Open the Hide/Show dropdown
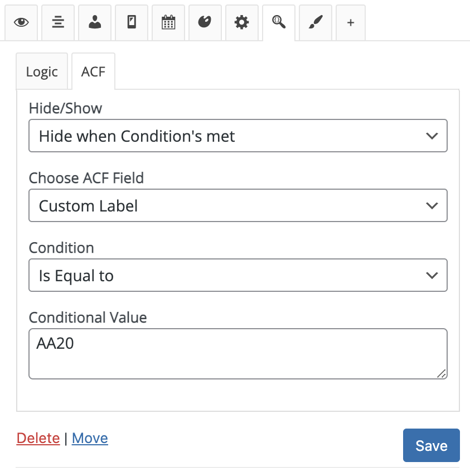This screenshot has width=470, height=476. pyautogui.click(x=238, y=136)
